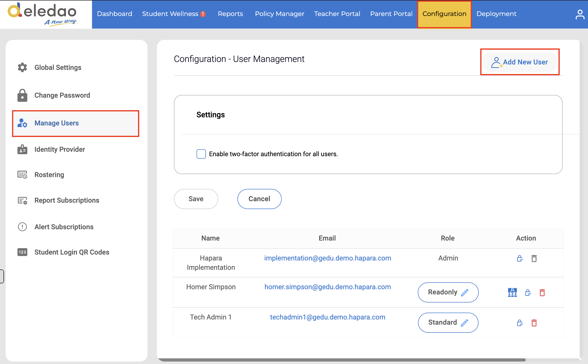Click the Admin role text

point(448,258)
